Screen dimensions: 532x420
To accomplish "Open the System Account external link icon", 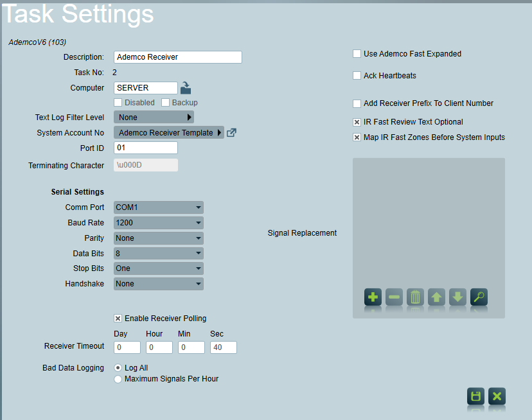I will click(231, 133).
